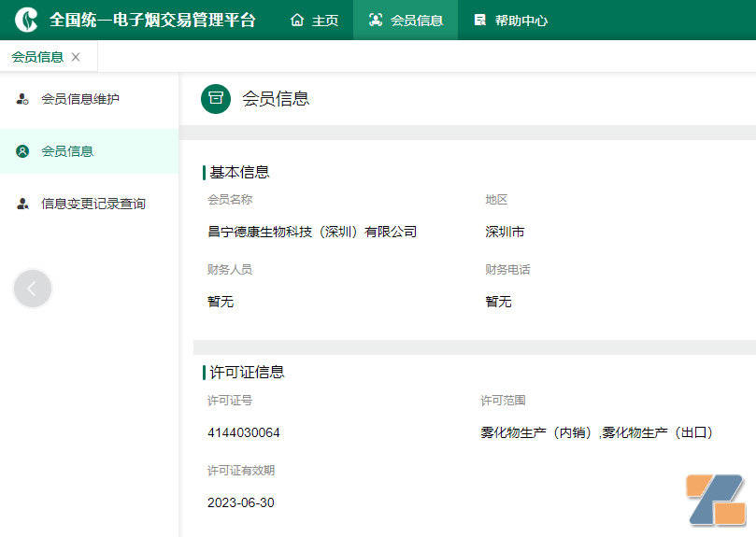Click the 许可范围 field label
This screenshot has width=756, height=537.
coord(503,401)
